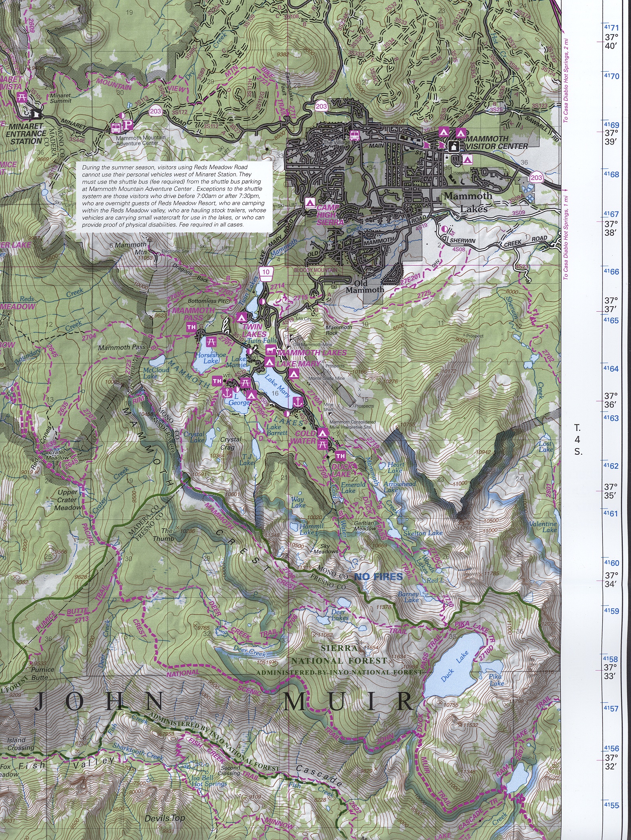The image size is (631, 840).
Task: Click the 'MINARET ENTRANCE STATION' label
Action: [x=26, y=134]
